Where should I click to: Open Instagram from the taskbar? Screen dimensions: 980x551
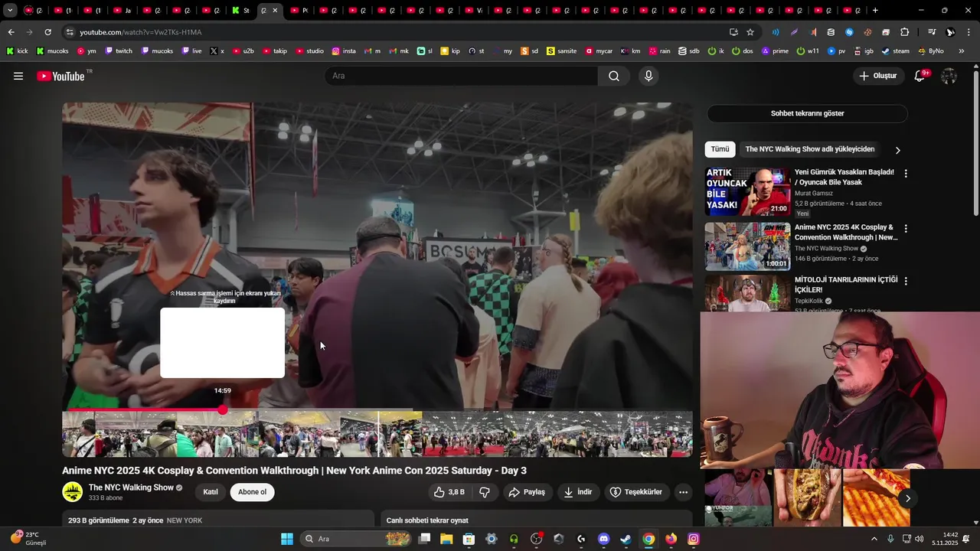pyautogui.click(x=694, y=539)
